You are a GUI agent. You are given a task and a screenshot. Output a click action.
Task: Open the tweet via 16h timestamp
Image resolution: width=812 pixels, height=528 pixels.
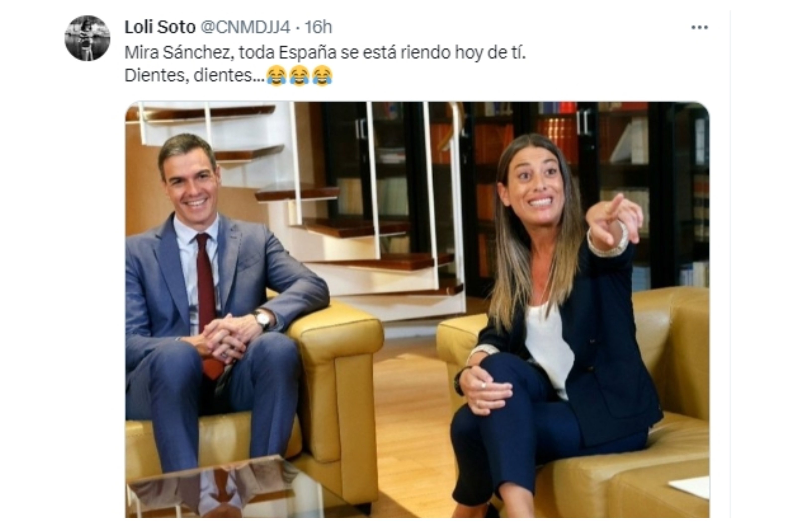pyautogui.click(x=318, y=27)
